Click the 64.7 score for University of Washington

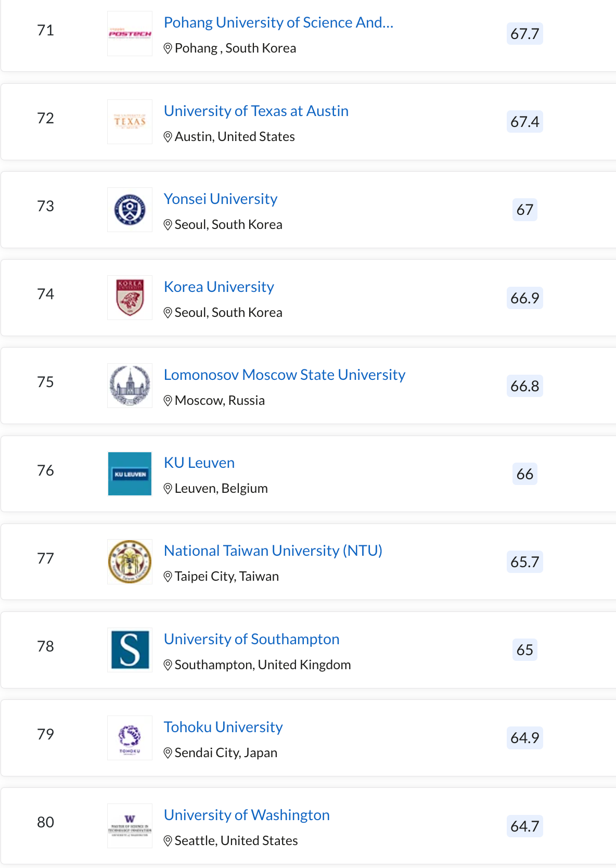[x=524, y=826]
